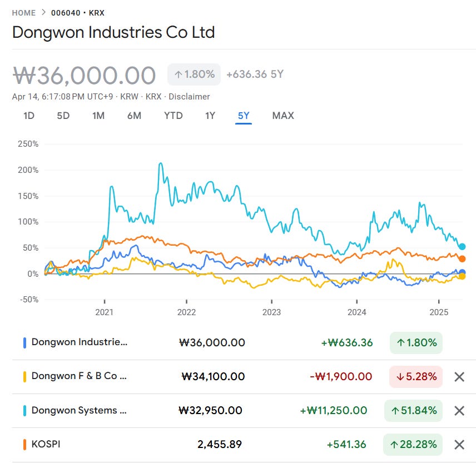Click the 2021 axis label

click(x=104, y=312)
